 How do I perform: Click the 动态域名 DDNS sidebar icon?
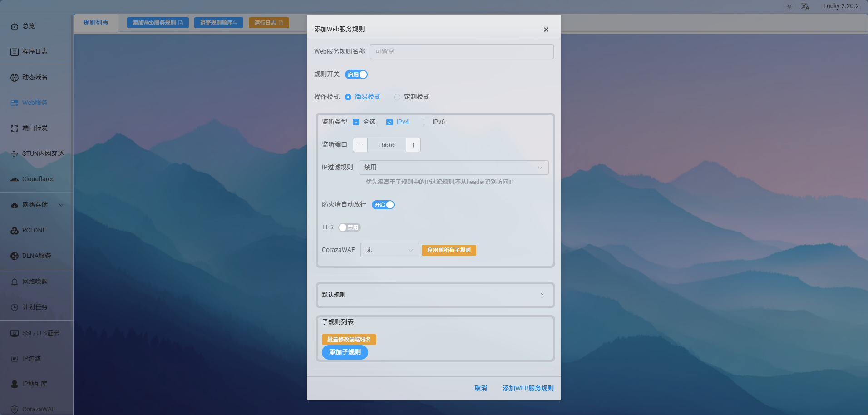click(x=15, y=78)
